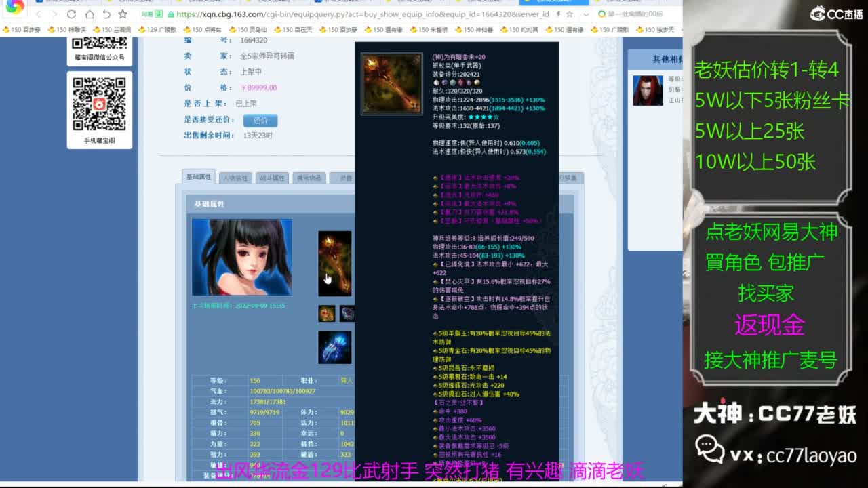Switch to the 战斗属性 tab

point(273,178)
